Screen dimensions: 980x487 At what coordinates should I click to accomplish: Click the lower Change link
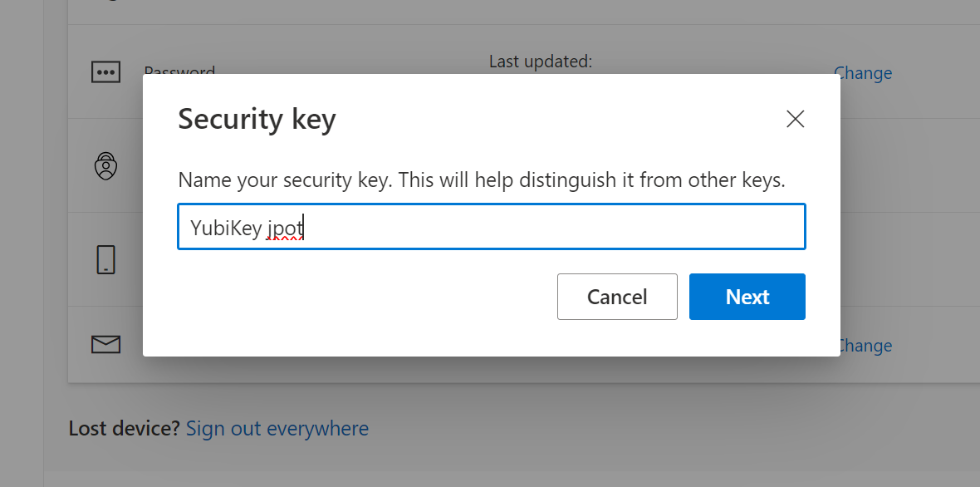click(x=865, y=346)
